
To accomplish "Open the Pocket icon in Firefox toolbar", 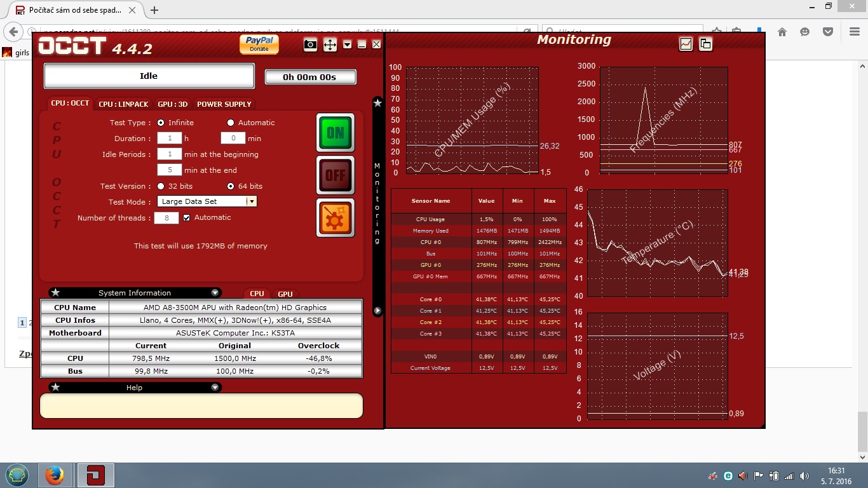I will [828, 32].
